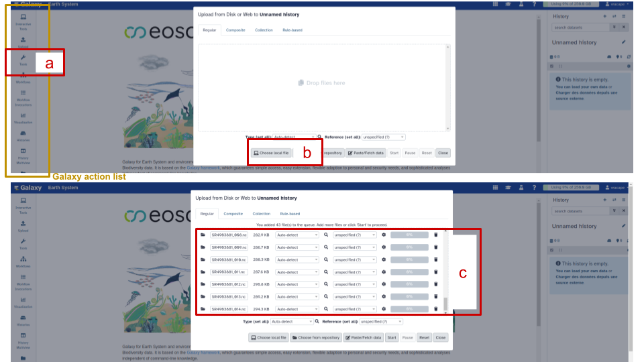Open Rule-based tab above the Drop files area
Screen dimensions: 644x362
(292, 30)
